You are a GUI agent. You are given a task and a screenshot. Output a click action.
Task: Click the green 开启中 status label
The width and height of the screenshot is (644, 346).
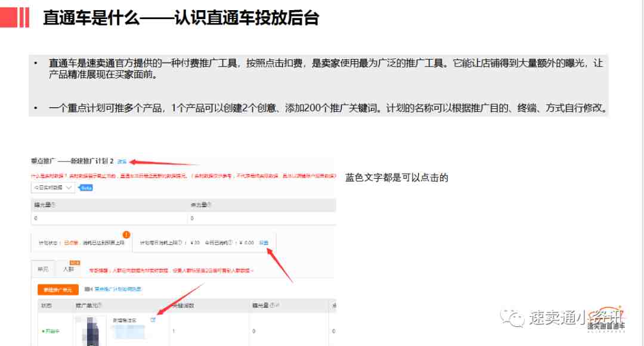click(51, 331)
